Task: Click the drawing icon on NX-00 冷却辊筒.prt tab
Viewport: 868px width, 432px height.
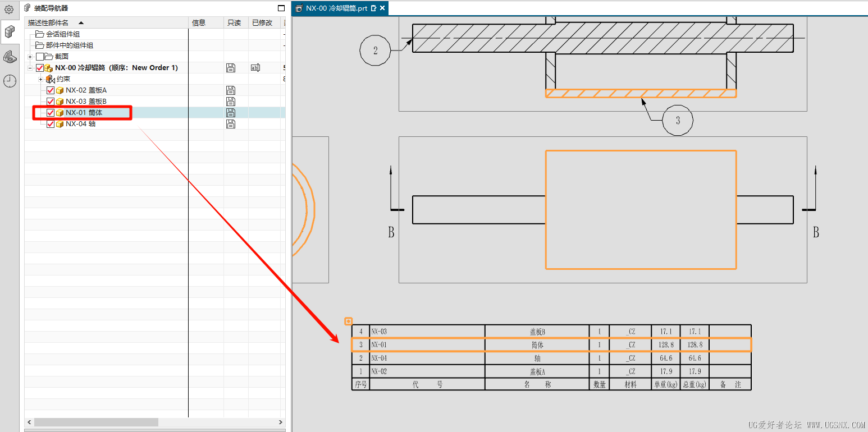Action: (299, 8)
